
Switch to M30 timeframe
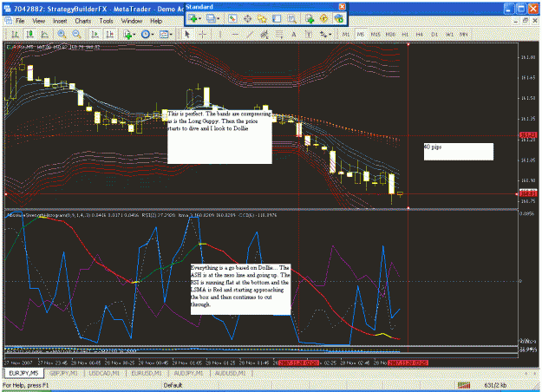(x=390, y=34)
